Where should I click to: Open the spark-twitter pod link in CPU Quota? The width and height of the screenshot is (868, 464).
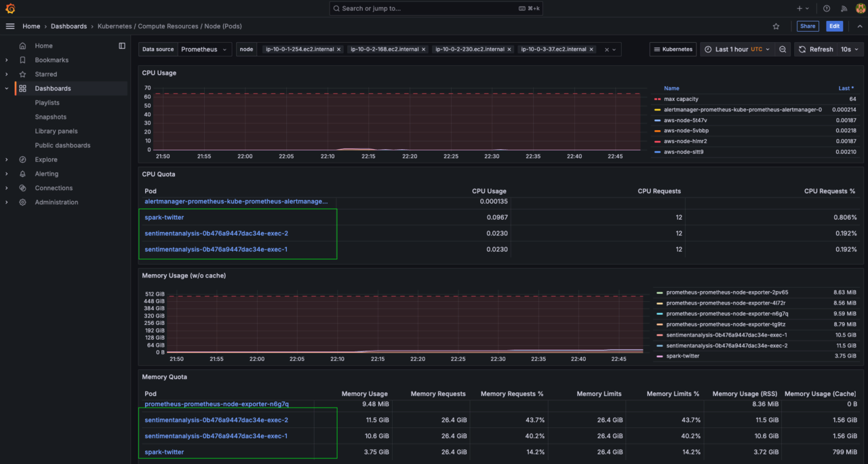tap(164, 217)
